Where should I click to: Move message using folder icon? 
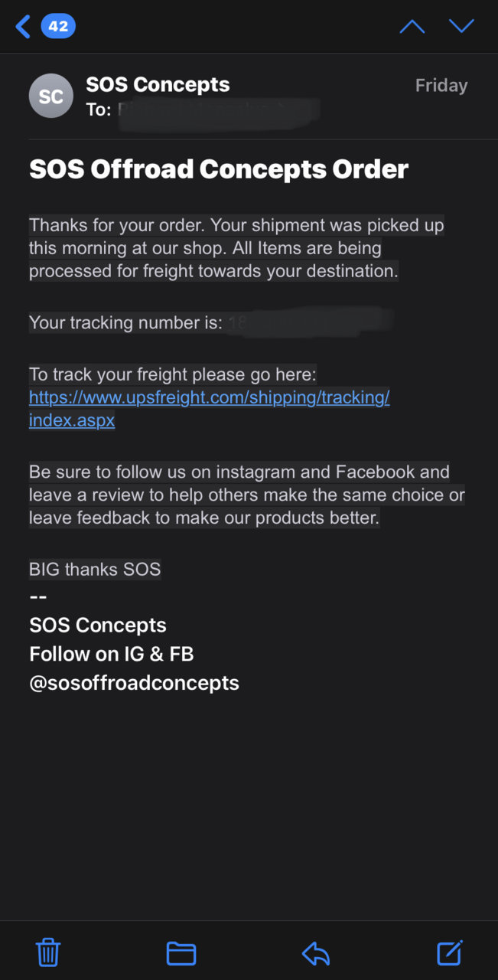tap(181, 953)
